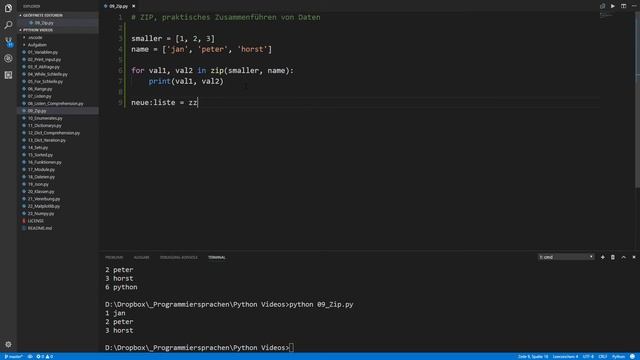Place cursor at end of line 9 code
The width and height of the screenshot is (640, 360).
tap(198, 102)
